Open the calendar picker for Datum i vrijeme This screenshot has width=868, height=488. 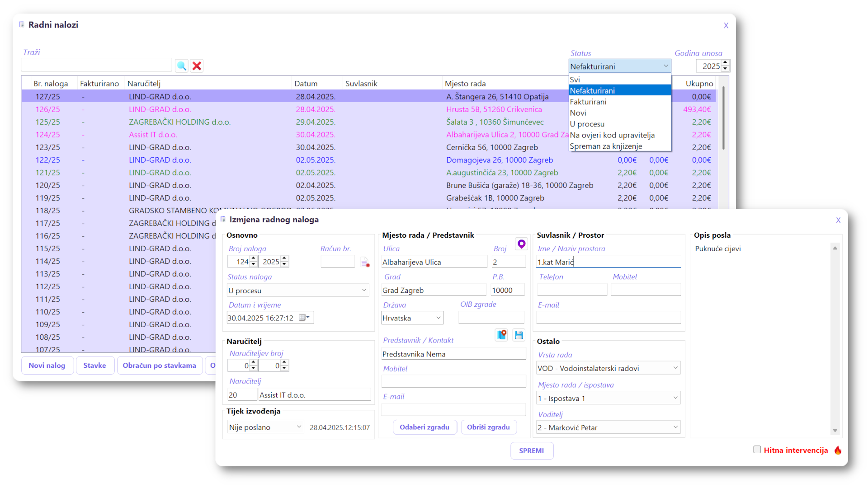coord(304,318)
